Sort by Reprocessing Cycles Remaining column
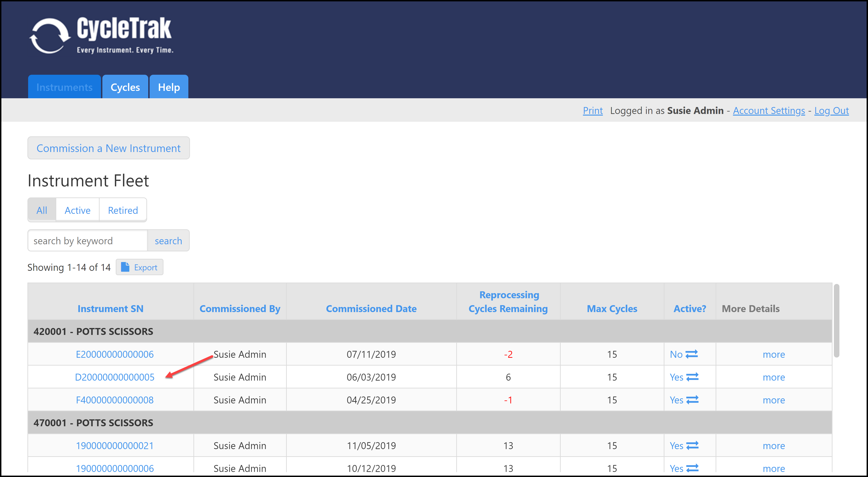 (x=508, y=302)
